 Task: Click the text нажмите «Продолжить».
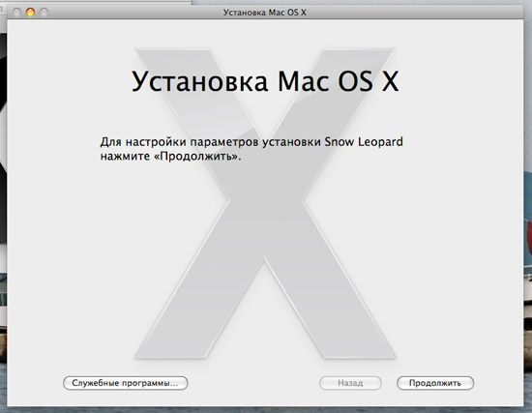(170, 156)
